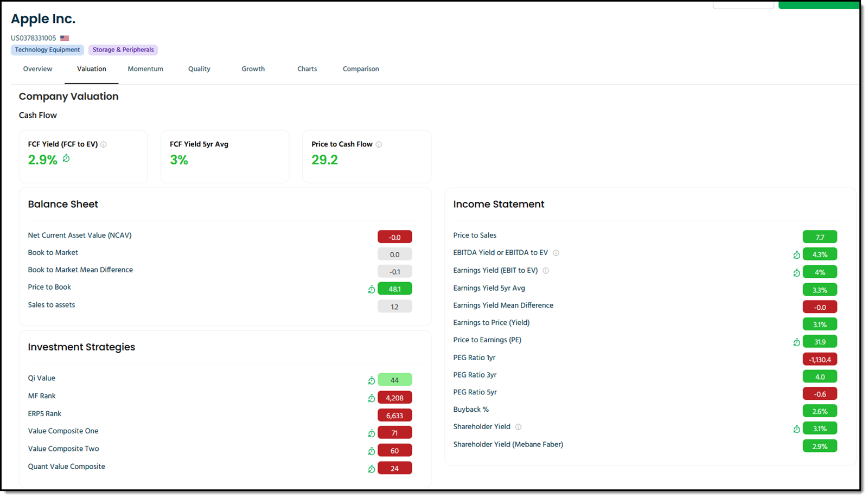Click the white button at top right
Screen dimensions: 868x498
tap(743, 4)
